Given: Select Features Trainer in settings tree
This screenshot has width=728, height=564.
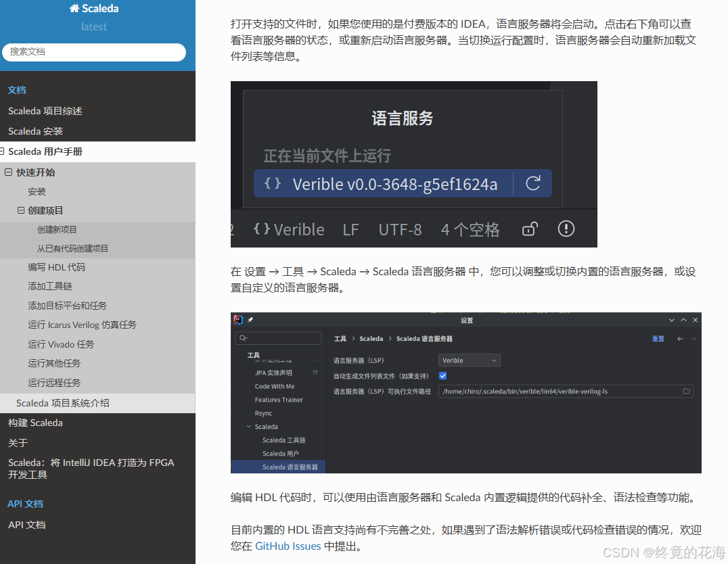Looking at the screenshot, I should point(279,400).
